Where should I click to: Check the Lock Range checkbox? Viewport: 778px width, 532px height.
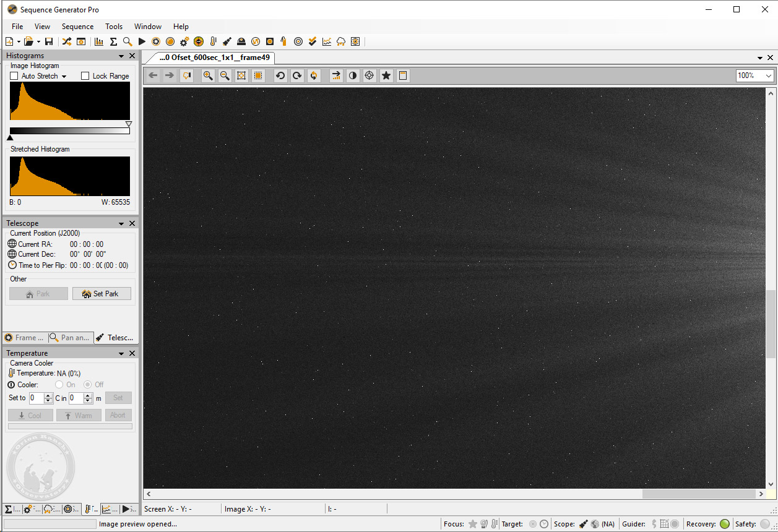coord(85,76)
